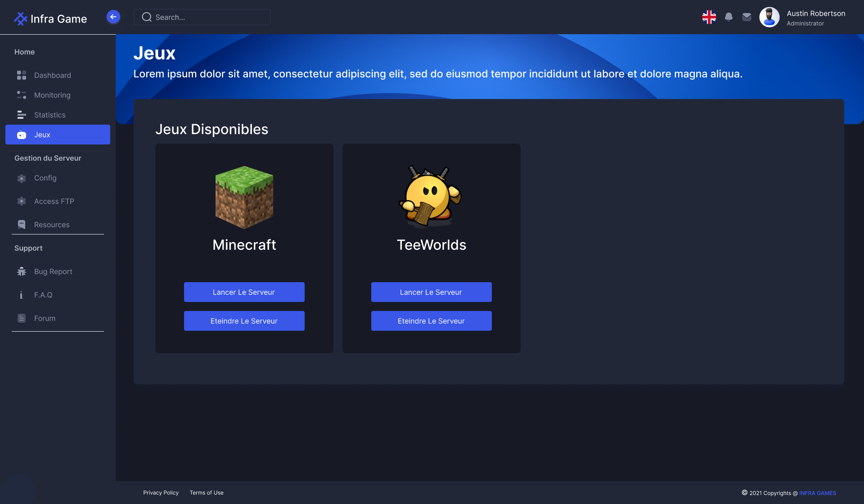Click the TeeWorlds game title

(x=432, y=245)
